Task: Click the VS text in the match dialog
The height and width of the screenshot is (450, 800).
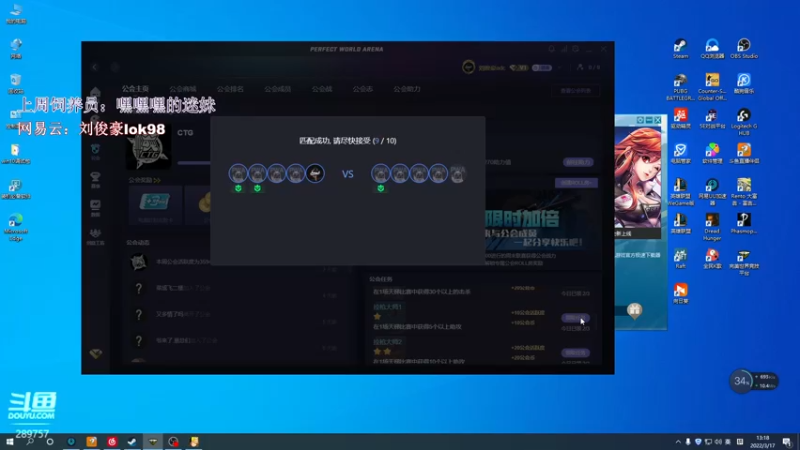Action: tap(347, 174)
